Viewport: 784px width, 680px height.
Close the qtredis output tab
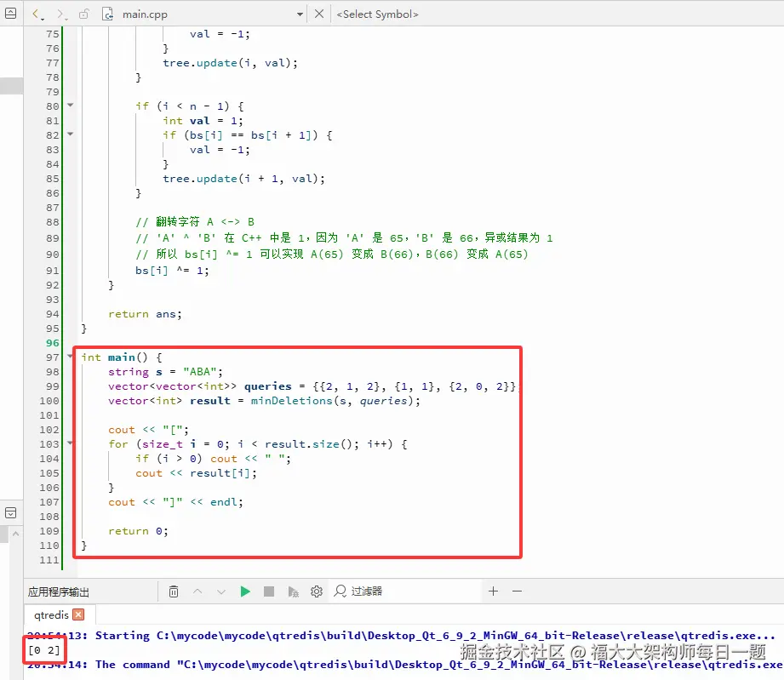[78, 614]
